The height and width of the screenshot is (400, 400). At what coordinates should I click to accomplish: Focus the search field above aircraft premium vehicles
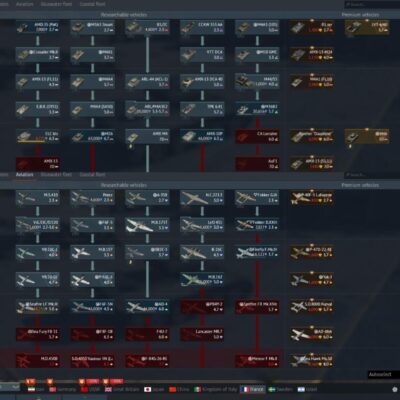(x=372, y=175)
